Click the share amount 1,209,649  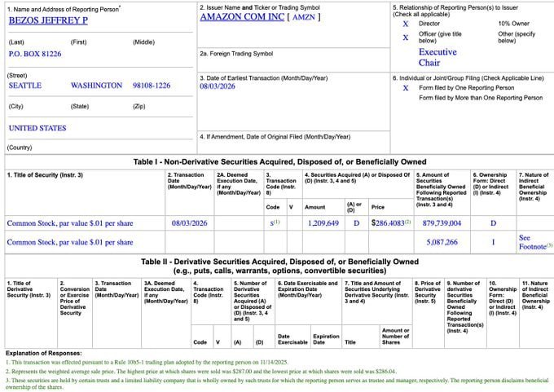[x=323, y=223]
